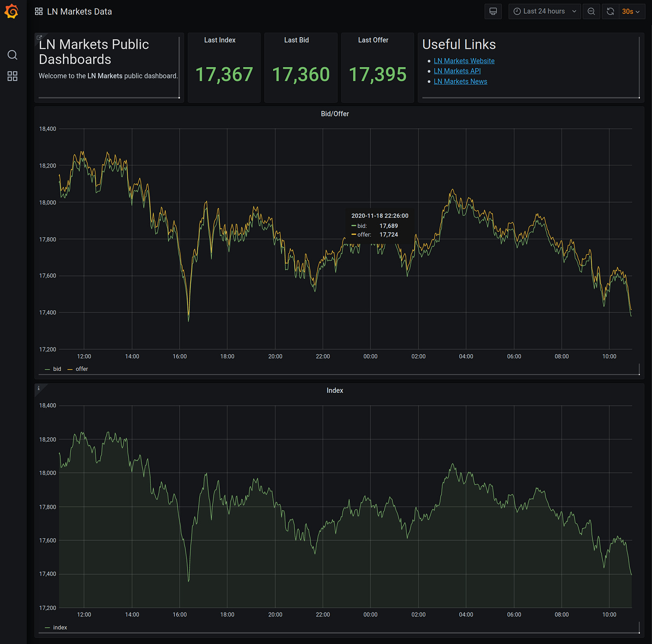Click the green bid legend color swatch

point(47,369)
